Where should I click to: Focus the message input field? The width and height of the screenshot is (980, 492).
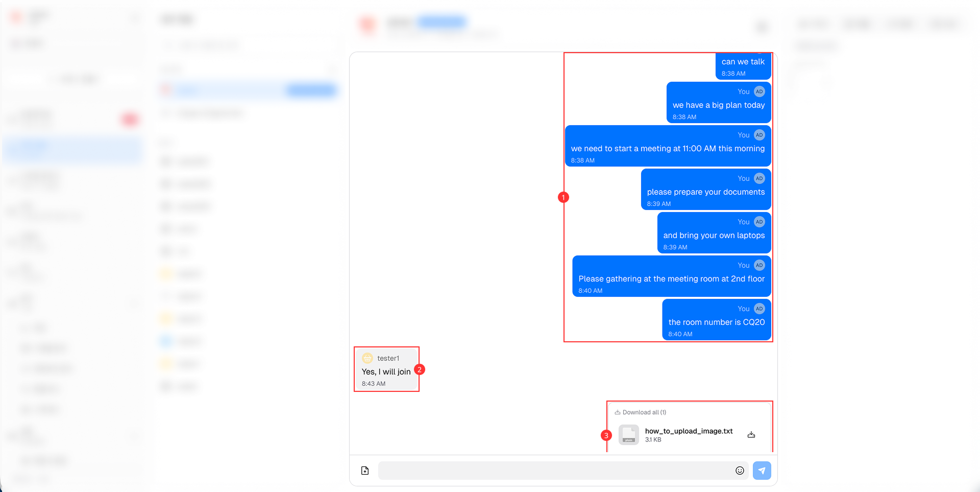[554, 471]
